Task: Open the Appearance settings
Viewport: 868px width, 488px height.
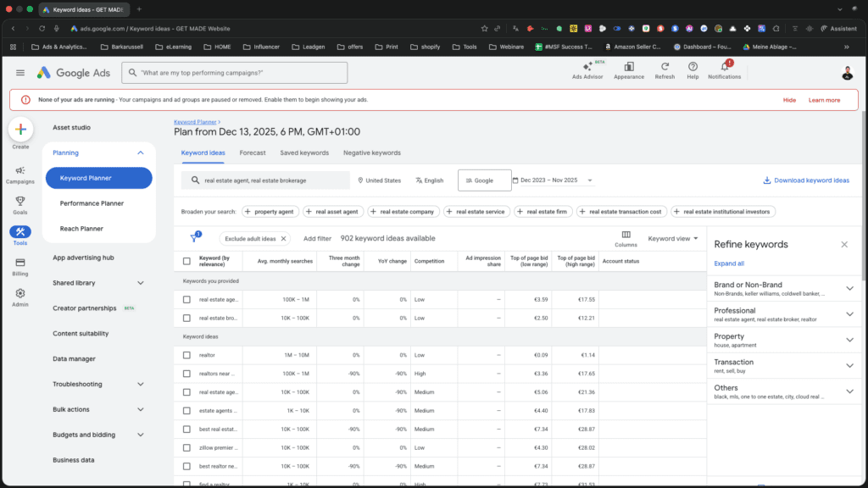Action: point(629,70)
